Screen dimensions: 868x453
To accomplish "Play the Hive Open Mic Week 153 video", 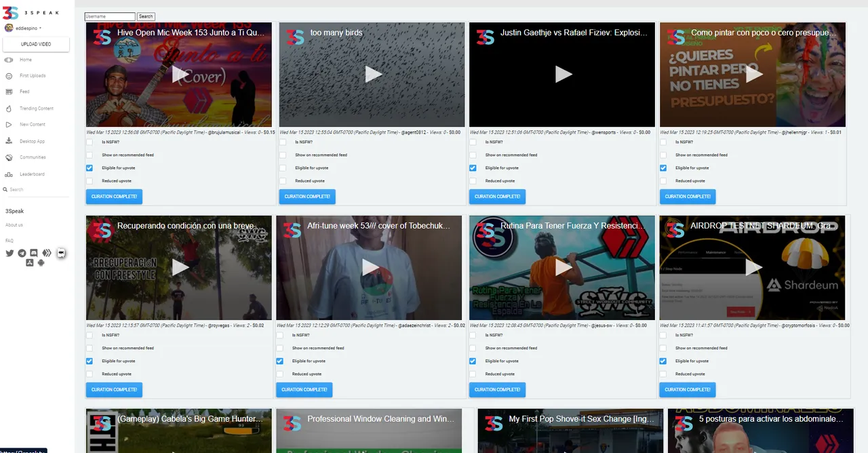I will (x=179, y=74).
